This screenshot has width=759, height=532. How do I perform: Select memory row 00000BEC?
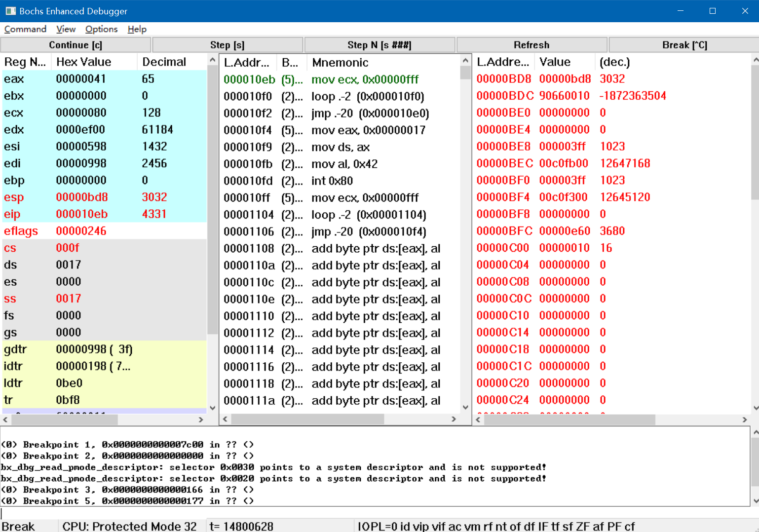pyautogui.click(x=612, y=163)
